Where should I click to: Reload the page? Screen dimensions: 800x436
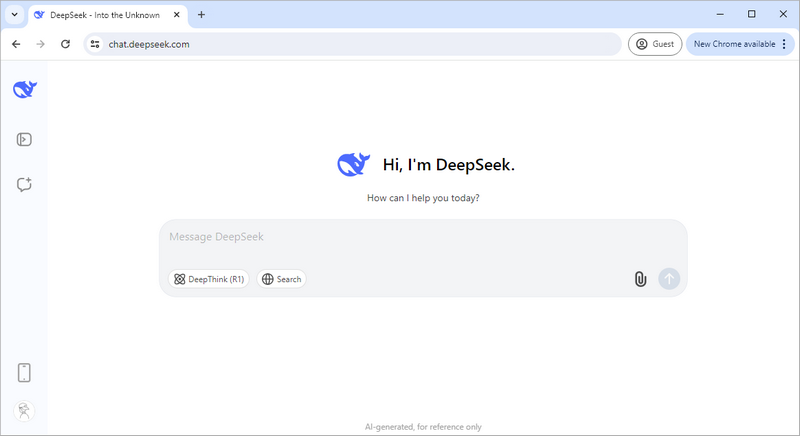coord(65,44)
